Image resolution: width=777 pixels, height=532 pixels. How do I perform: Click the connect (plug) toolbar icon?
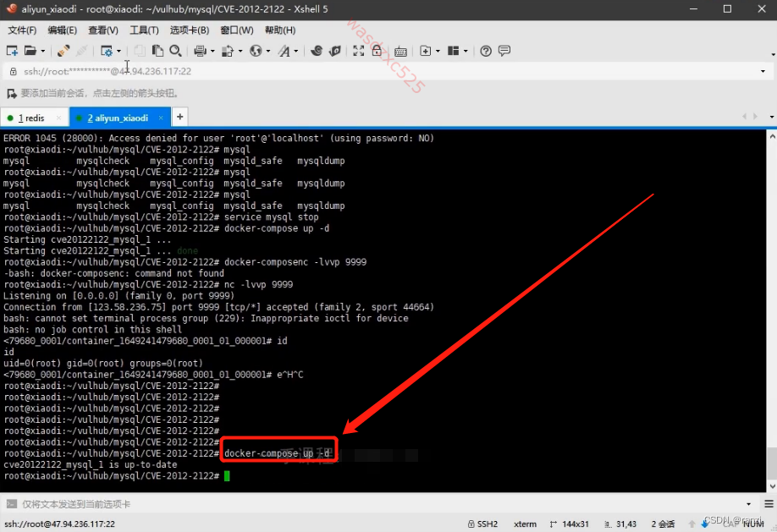63,51
